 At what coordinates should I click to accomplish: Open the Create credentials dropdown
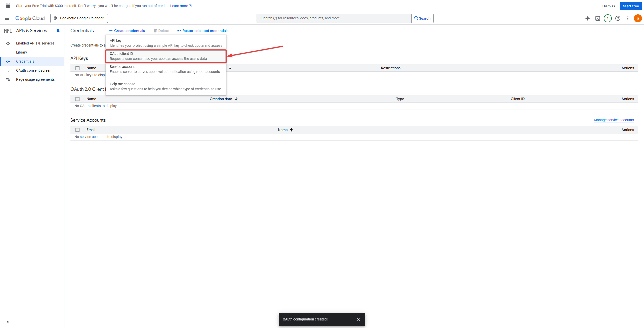pyautogui.click(x=127, y=31)
